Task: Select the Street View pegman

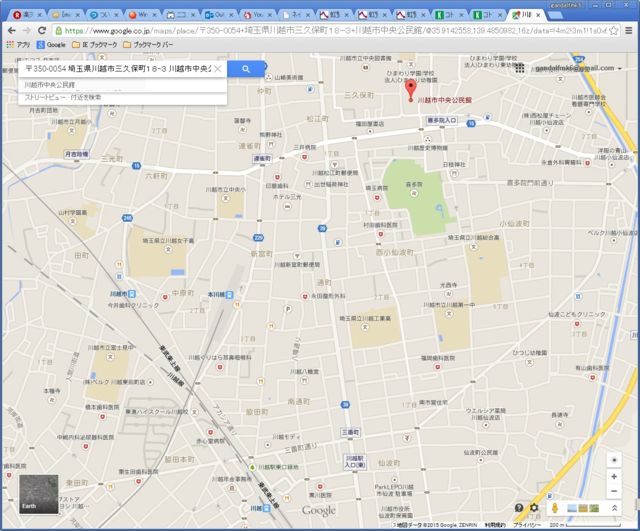Action: point(553,508)
